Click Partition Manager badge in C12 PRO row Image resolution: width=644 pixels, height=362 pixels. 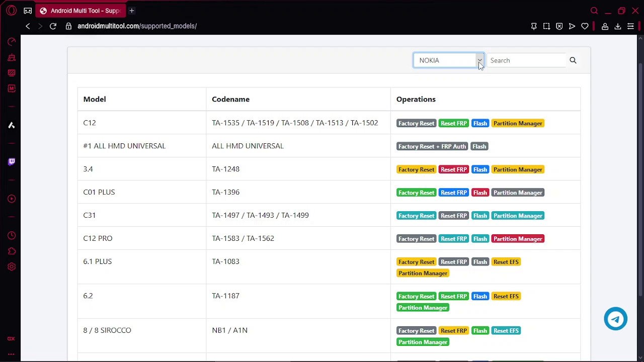tap(518, 239)
